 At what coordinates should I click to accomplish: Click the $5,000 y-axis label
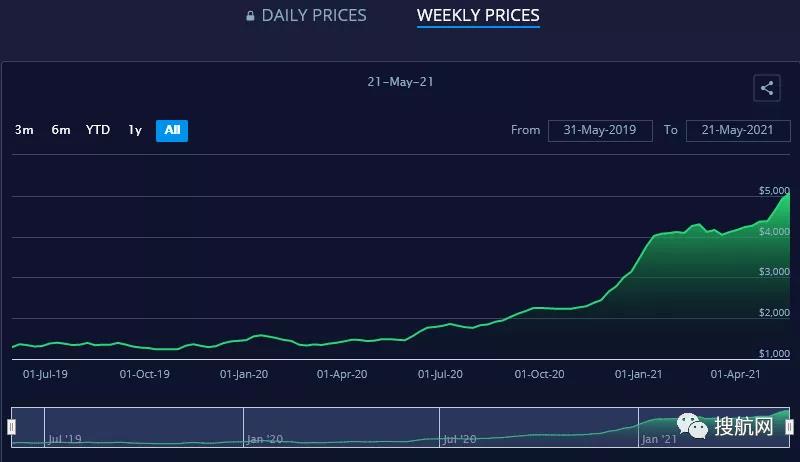(774, 191)
